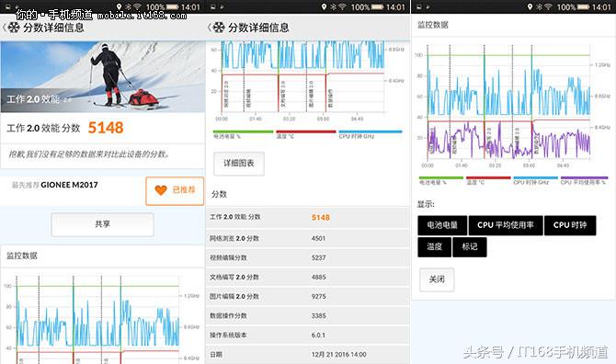Toggle 温度 display option

[x=435, y=247]
